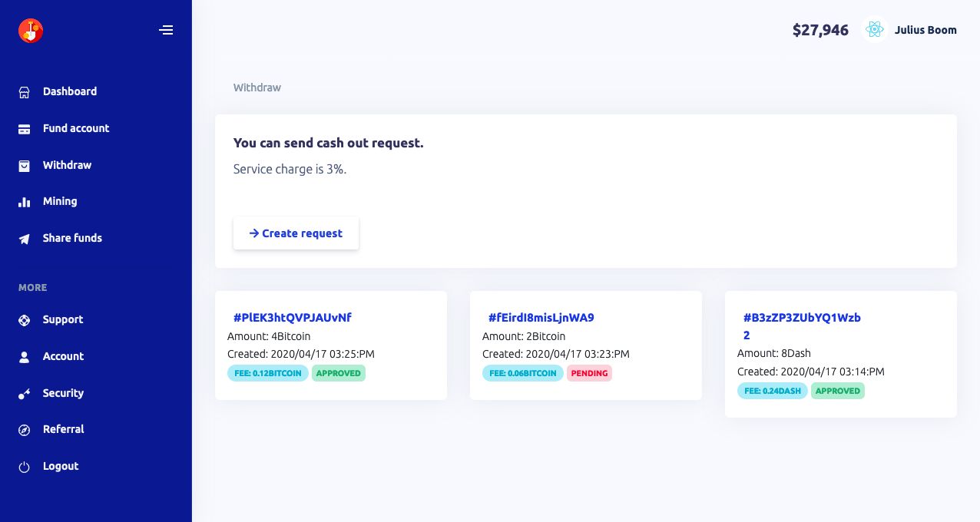This screenshot has width=980, height=522.
Task: Click the Fund account card icon
Action: pos(25,129)
